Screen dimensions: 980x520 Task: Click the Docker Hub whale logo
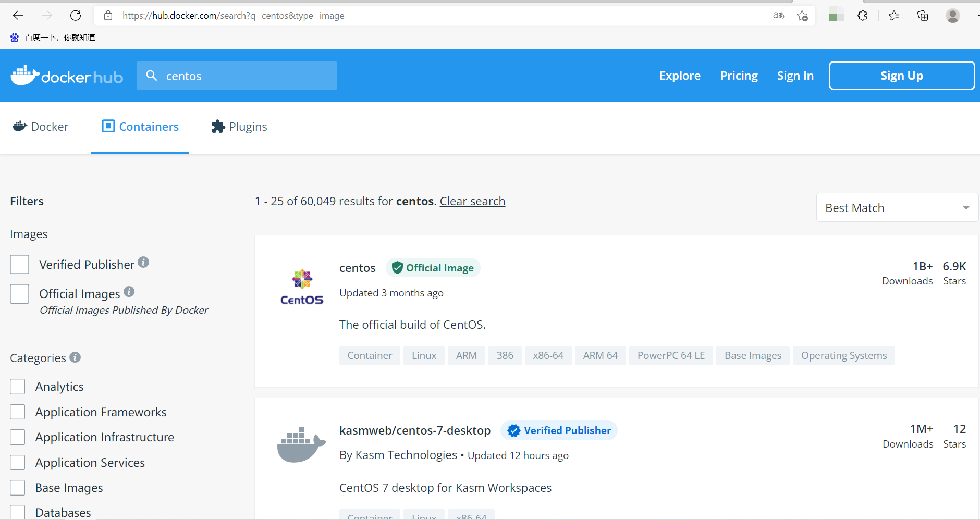(x=67, y=76)
